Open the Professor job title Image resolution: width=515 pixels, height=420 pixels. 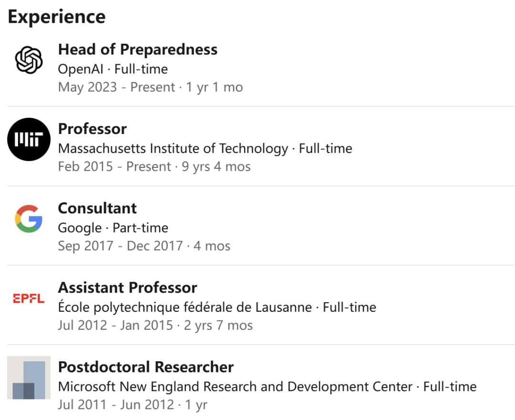92,129
